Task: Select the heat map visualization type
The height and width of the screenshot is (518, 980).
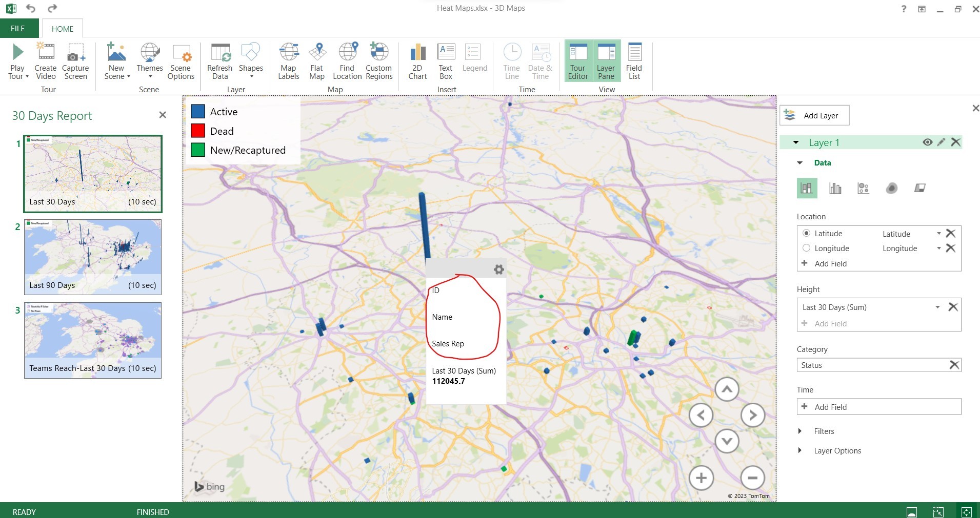Action: click(892, 188)
